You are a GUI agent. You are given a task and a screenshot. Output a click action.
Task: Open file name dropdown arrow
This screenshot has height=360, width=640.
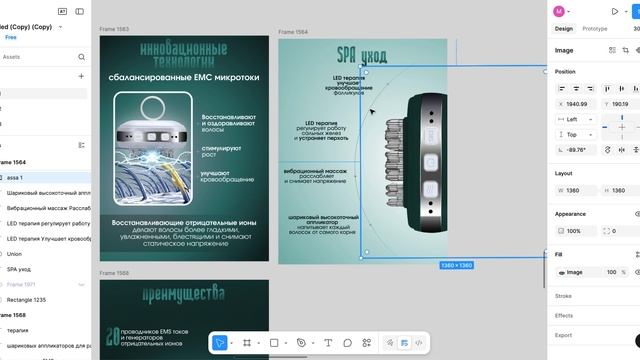pos(60,27)
